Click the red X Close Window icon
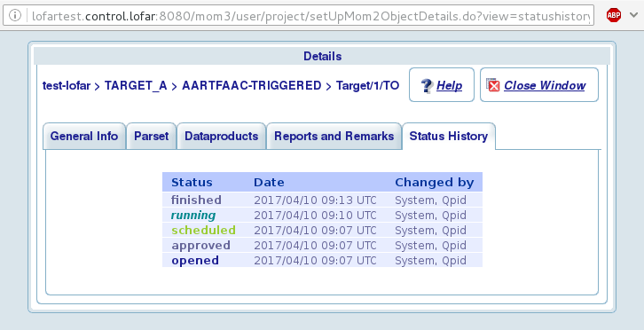 [492, 85]
